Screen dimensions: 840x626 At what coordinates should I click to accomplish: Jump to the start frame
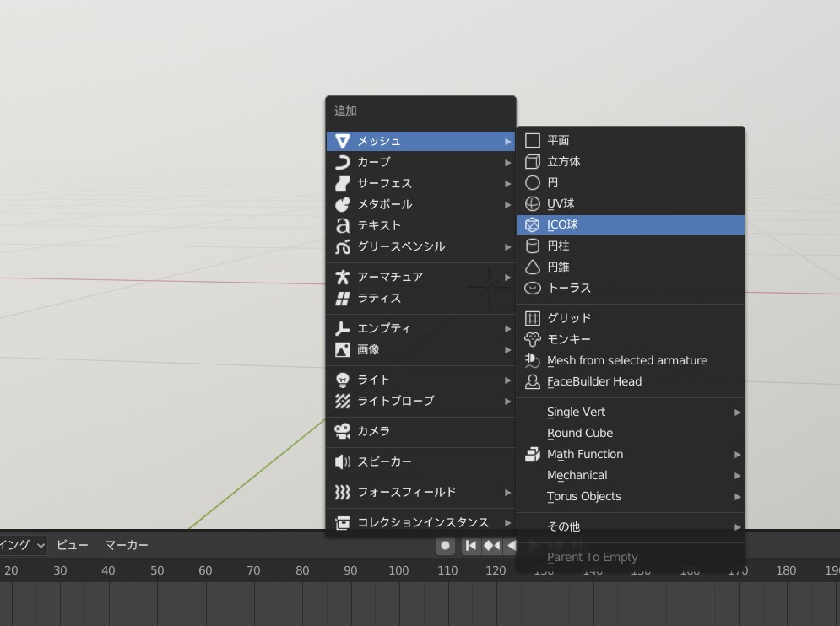[x=470, y=545]
